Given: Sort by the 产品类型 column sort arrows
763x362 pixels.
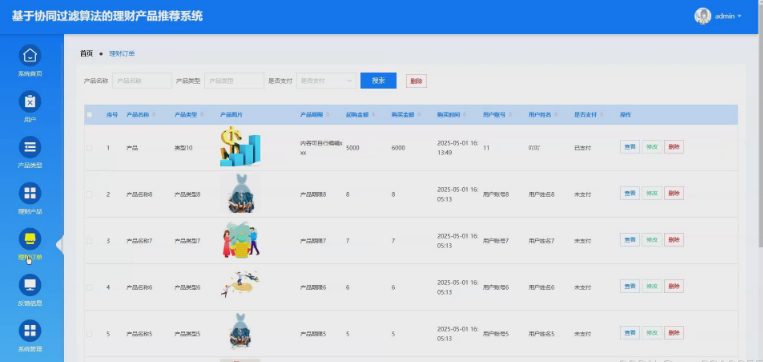Looking at the screenshot, I should (x=201, y=115).
